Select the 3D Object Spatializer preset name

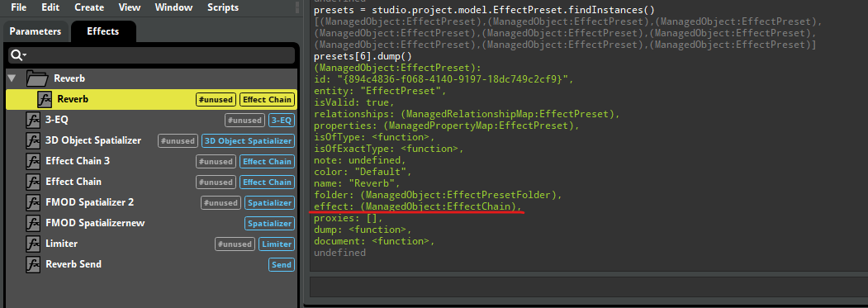coord(93,140)
